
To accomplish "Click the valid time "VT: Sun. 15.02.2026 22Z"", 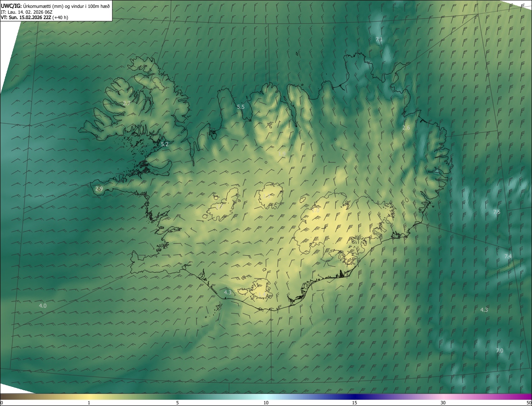I will [26, 17].
